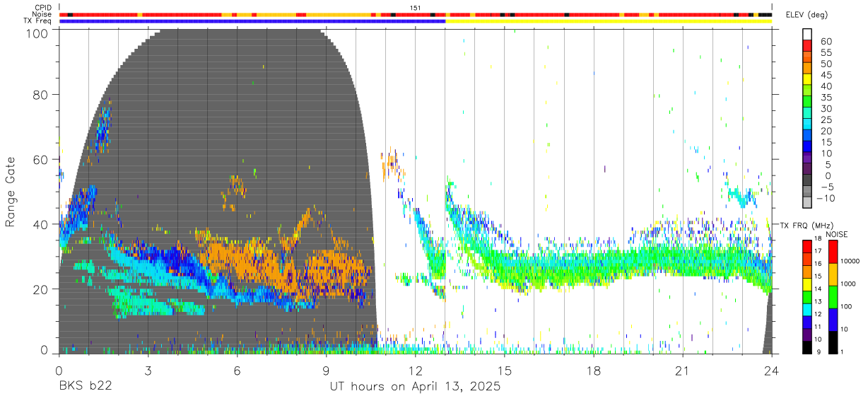The height and width of the screenshot is (401, 868).
Task: Click the 21 tick on UT hours axis
Action: 683,371
